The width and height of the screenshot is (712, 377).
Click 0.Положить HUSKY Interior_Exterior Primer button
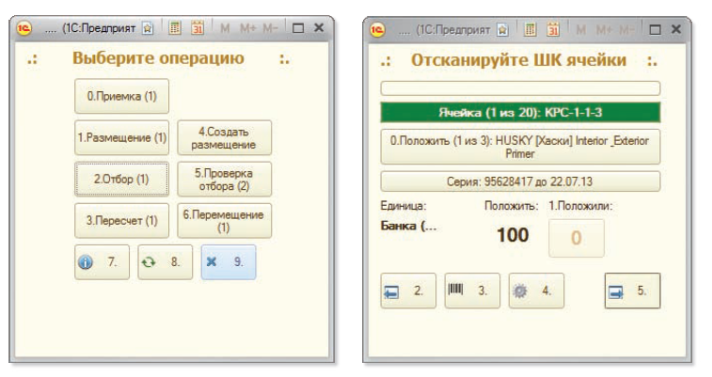pos(520,147)
